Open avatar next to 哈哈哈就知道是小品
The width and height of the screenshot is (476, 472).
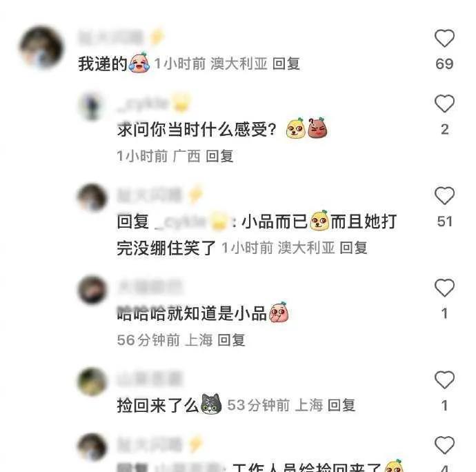pos(92,289)
